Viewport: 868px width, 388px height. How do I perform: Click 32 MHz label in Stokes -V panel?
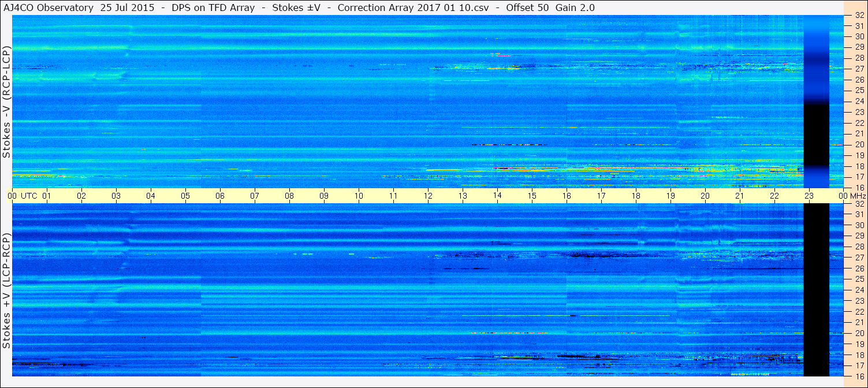pos(859,16)
